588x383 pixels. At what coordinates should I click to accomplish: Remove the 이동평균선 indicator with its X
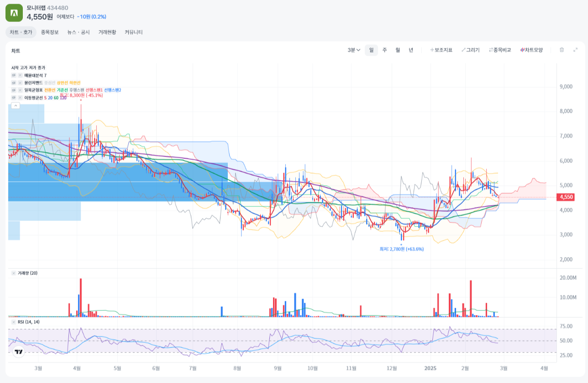[x=20, y=98]
